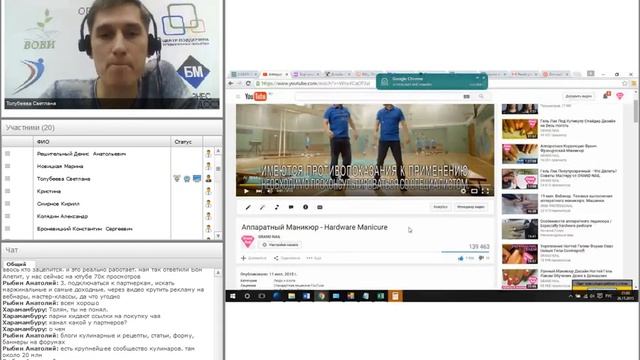Open Task View in taskbar
640x360 pixels.
(262, 296)
